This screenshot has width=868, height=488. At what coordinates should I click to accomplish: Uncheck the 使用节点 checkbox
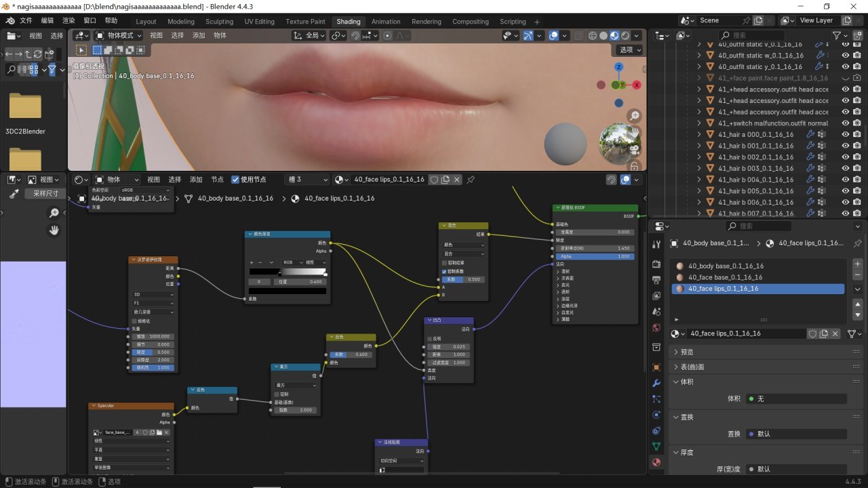click(235, 180)
